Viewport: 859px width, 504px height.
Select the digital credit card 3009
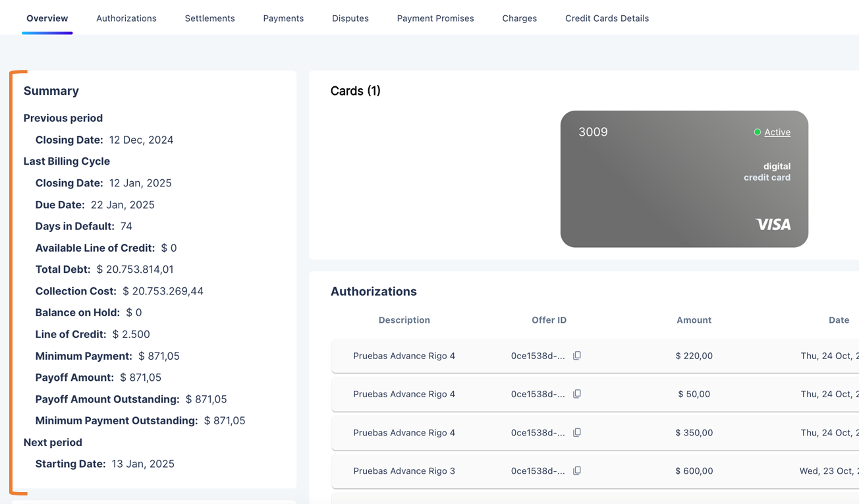pyautogui.click(x=684, y=179)
